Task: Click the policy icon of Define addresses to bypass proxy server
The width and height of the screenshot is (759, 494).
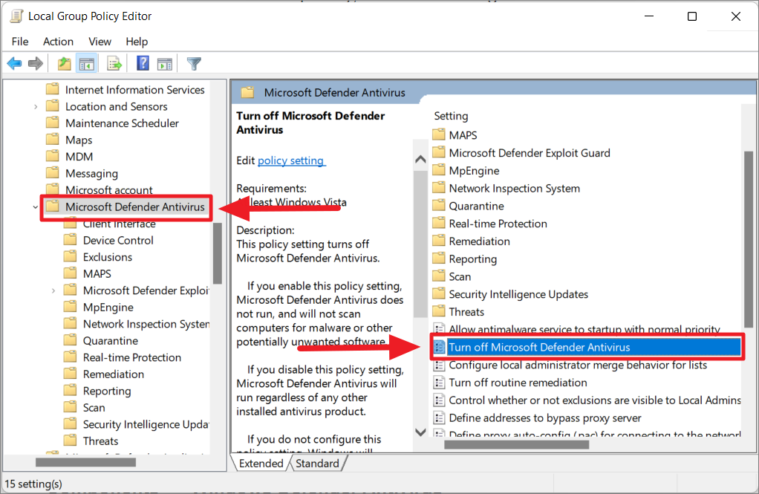Action: coord(439,418)
